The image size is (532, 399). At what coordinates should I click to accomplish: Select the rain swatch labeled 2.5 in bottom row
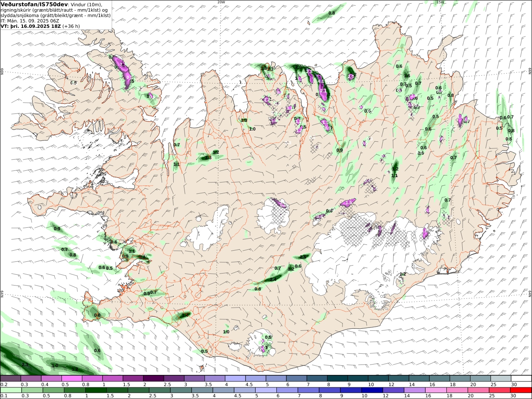click(160, 390)
